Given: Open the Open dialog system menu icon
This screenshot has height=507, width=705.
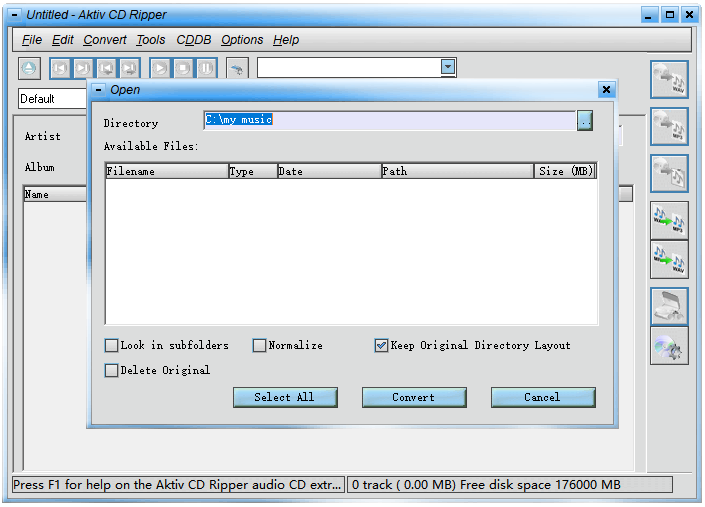Looking at the screenshot, I should 98,90.
